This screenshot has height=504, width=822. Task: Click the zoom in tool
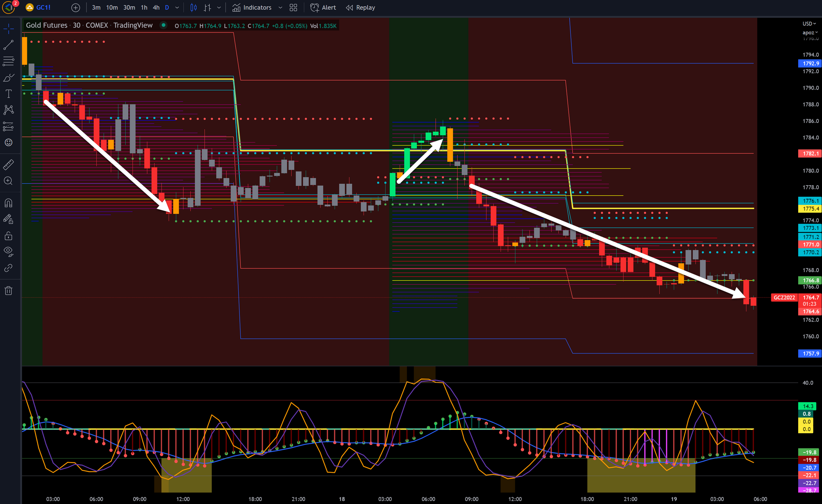pyautogui.click(x=8, y=181)
